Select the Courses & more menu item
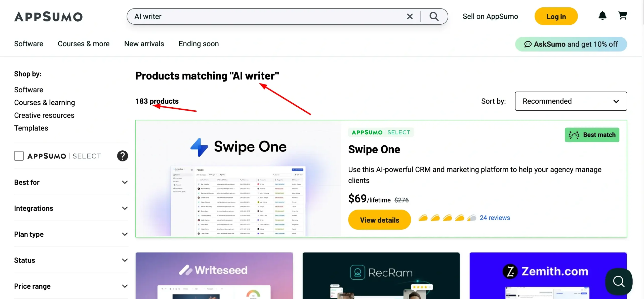 [83, 43]
